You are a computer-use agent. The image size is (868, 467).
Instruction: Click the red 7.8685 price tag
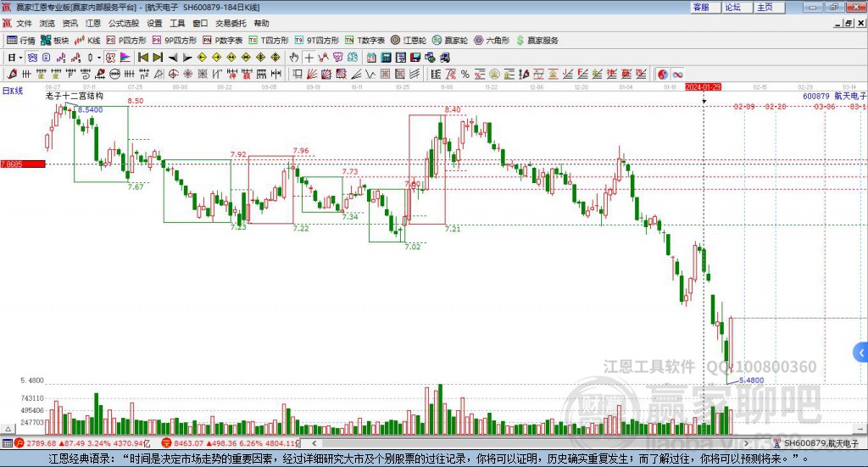click(x=23, y=164)
